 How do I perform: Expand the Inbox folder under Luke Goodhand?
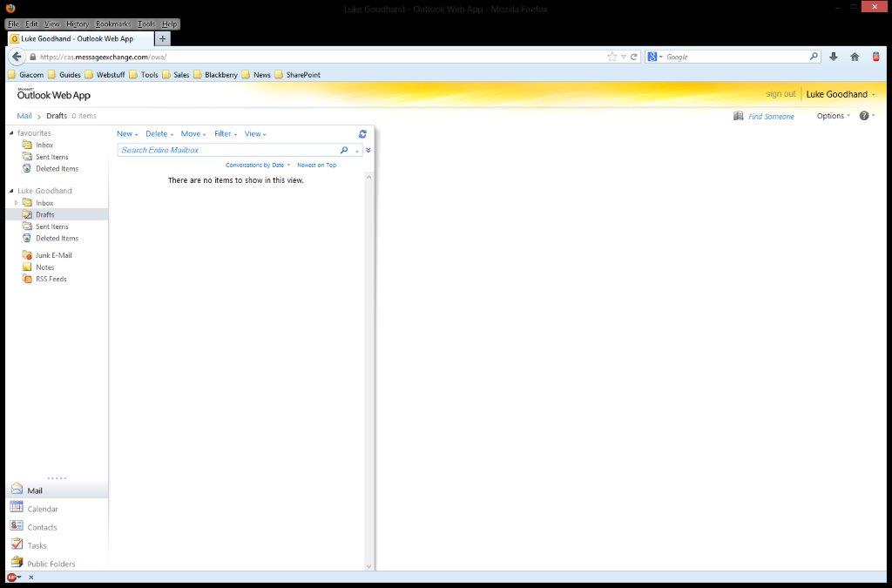pyautogui.click(x=17, y=203)
